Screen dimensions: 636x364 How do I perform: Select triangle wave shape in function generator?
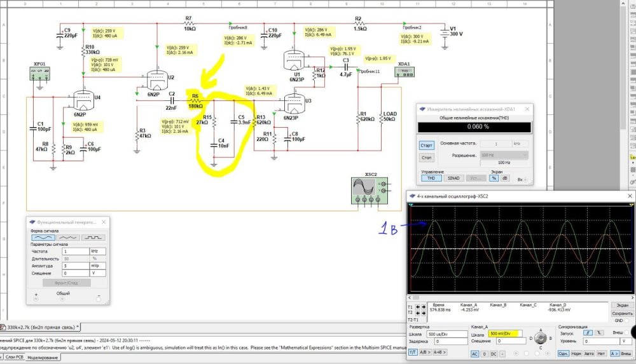69,237
